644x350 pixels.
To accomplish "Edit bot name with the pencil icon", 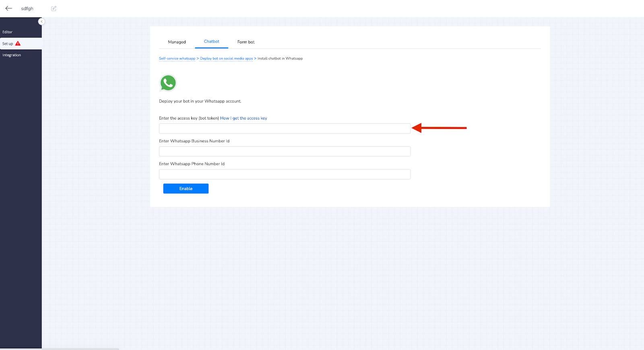I will 54,8.
